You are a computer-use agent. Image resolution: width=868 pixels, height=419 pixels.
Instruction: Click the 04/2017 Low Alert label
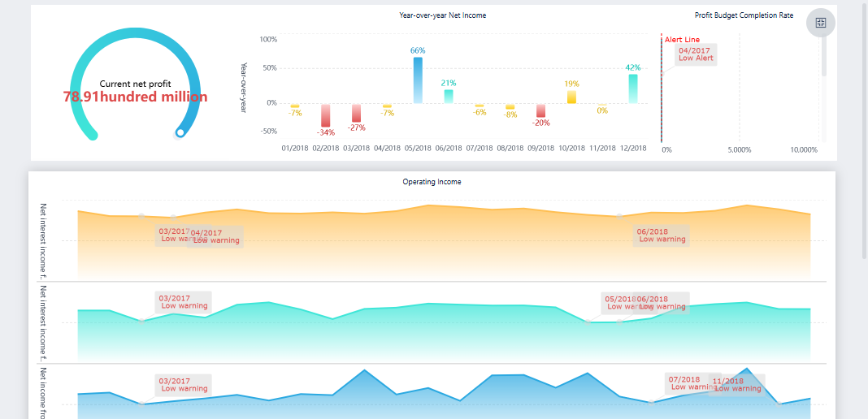coord(696,54)
